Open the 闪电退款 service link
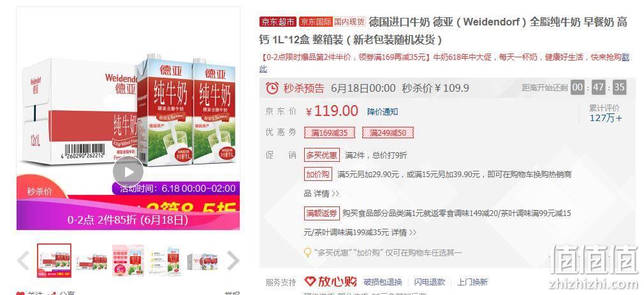Viewport: 644px width, 295px height. pyautogui.click(x=430, y=282)
